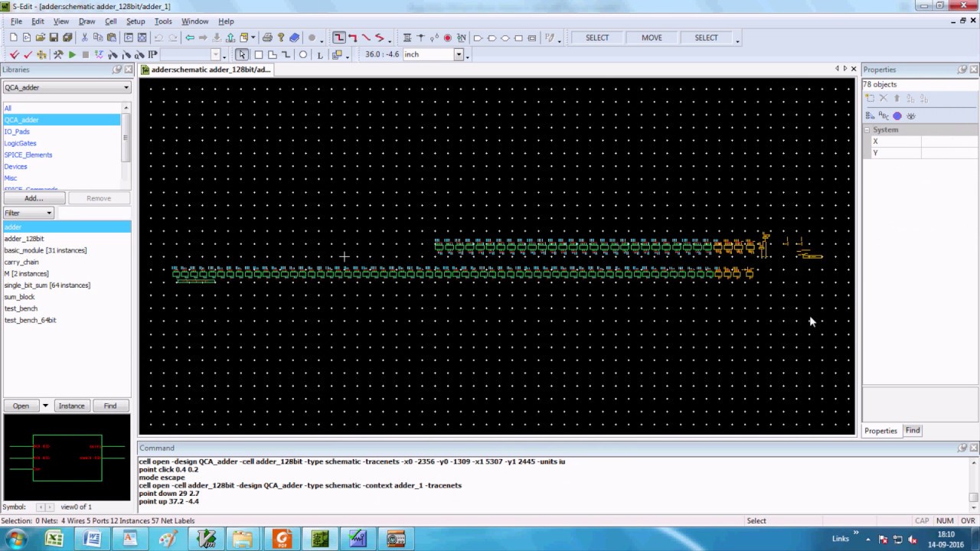Click the Start button on taskbar
This screenshot has width=980, height=551.
(x=15, y=539)
